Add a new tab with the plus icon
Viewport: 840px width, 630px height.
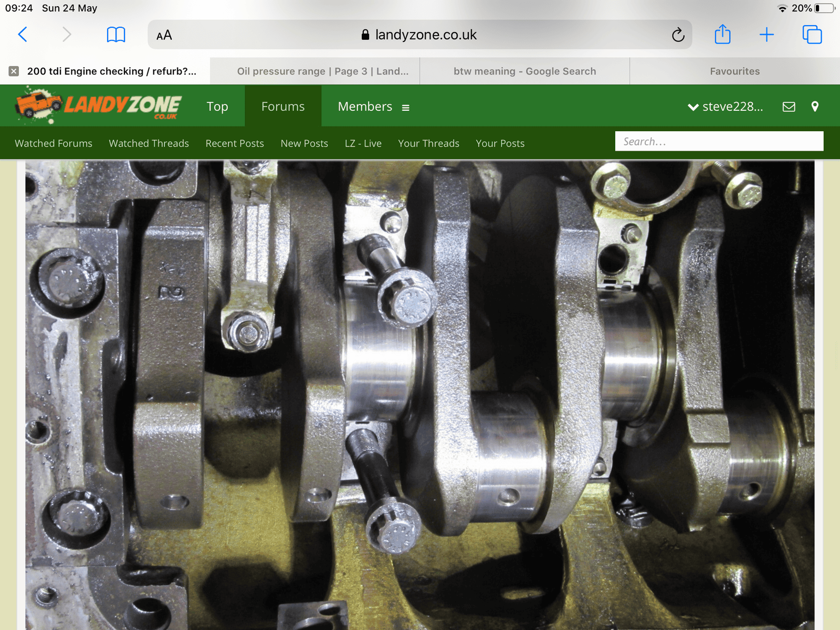[766, 35]
